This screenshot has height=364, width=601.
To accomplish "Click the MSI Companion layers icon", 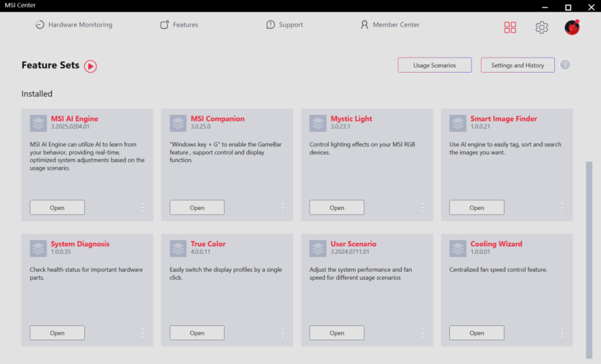I will [179, 124].
